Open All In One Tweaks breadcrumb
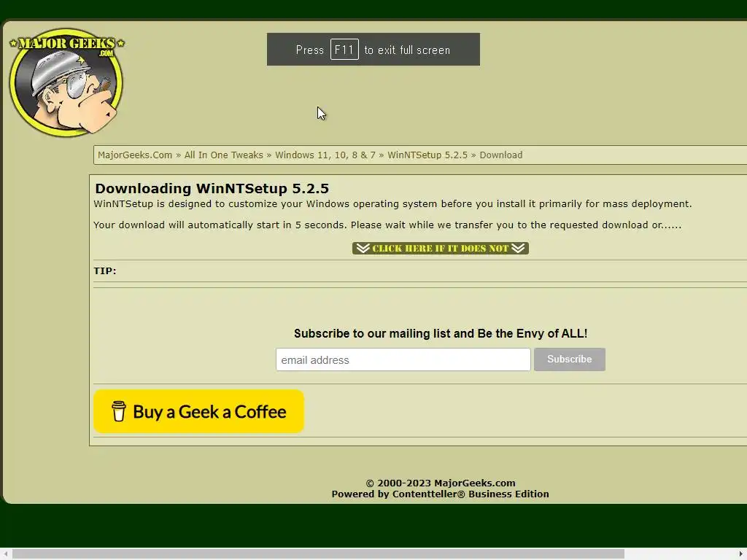747x560 pixels. [x=223, y=155]
